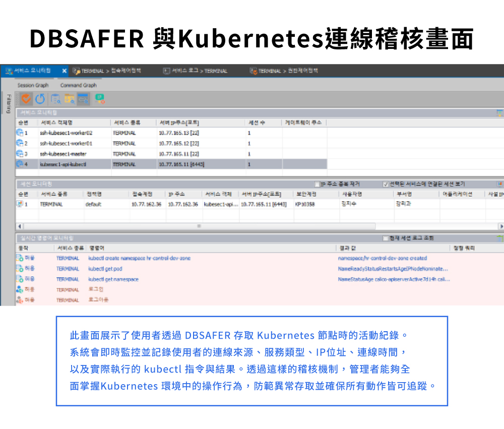Sort by the 게이트웨이 주소 column header
Viewport: 504px width, 429px height.
[304, 122]
